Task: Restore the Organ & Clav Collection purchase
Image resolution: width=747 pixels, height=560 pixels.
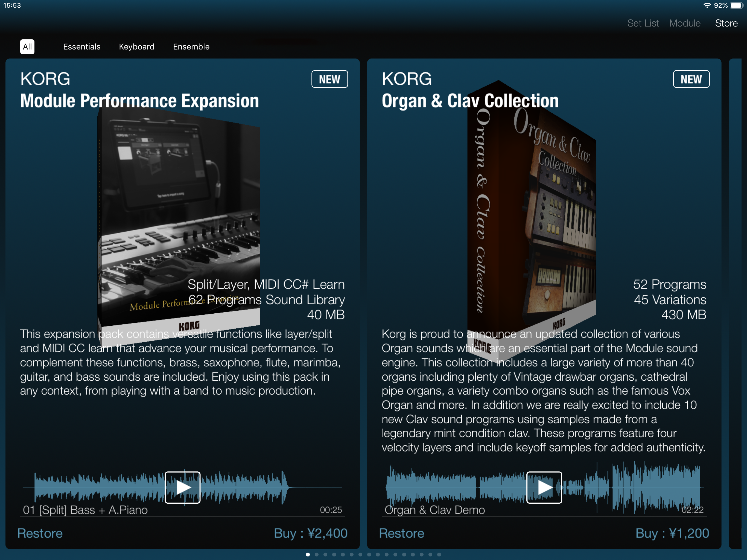Action: [x=402, y=533]
